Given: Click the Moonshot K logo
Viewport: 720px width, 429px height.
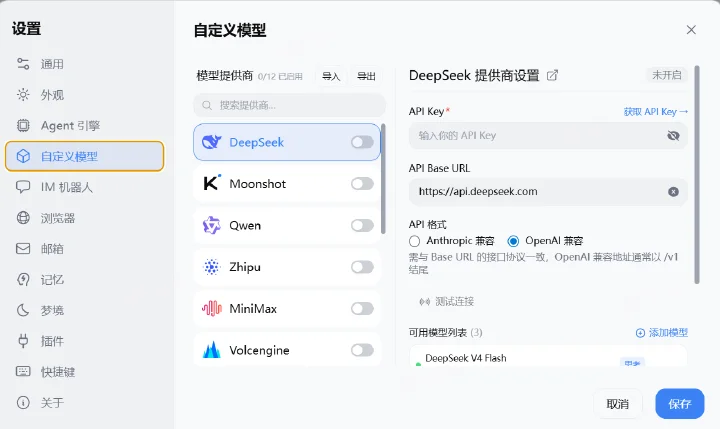Looking at the screenshot, I should click(x=212, y=183).
